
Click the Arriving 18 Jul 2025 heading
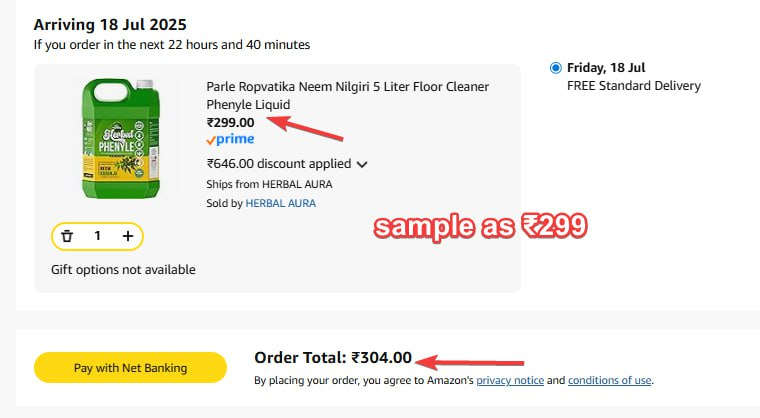point(110,24)
